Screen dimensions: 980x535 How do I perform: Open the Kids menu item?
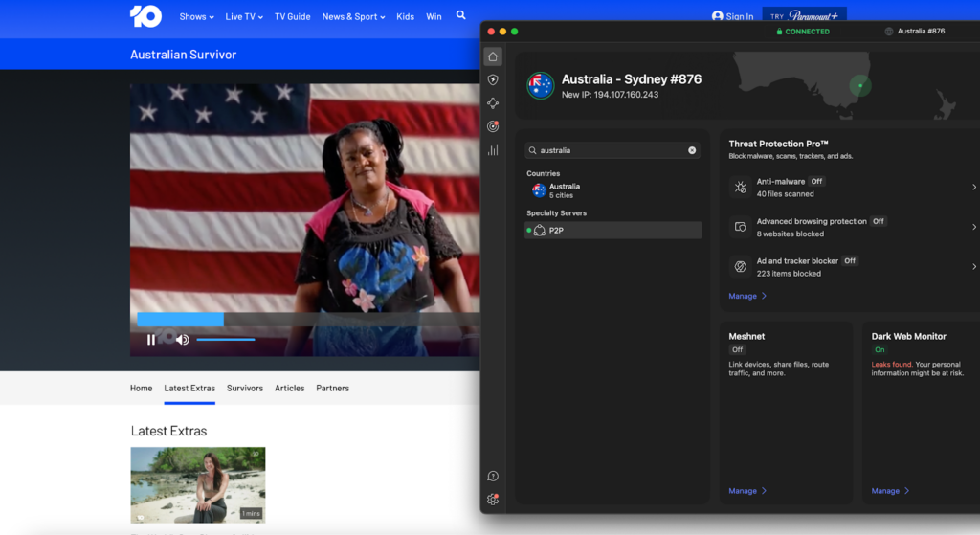tap(405, 17)
